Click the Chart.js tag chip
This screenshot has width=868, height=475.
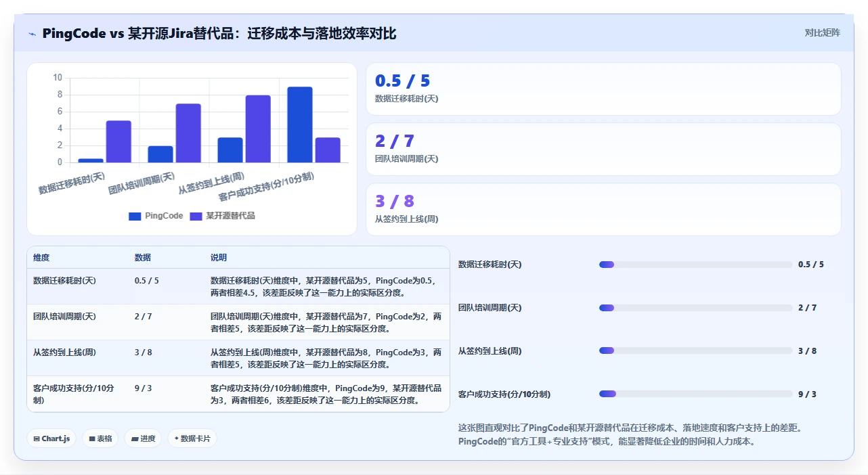coord(51,438)
